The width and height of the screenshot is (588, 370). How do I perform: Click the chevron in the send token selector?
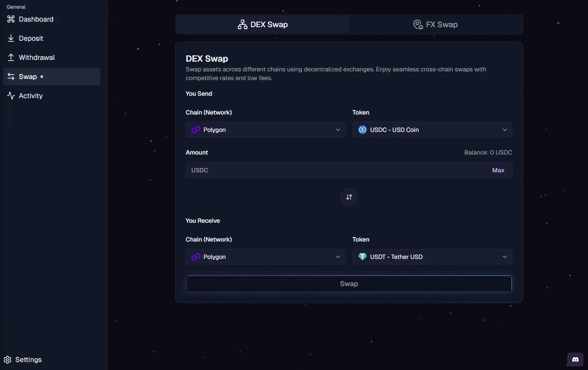coord(505,130)
